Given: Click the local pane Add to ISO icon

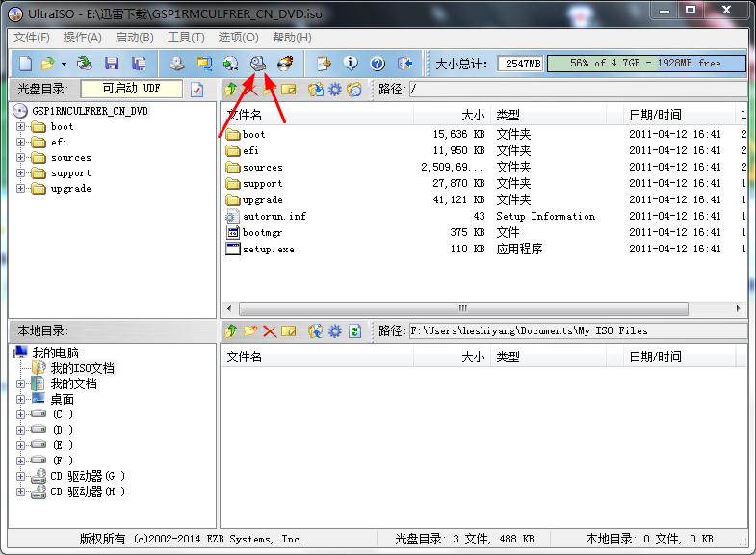Looking at the screenshot, I should point(315,331).
